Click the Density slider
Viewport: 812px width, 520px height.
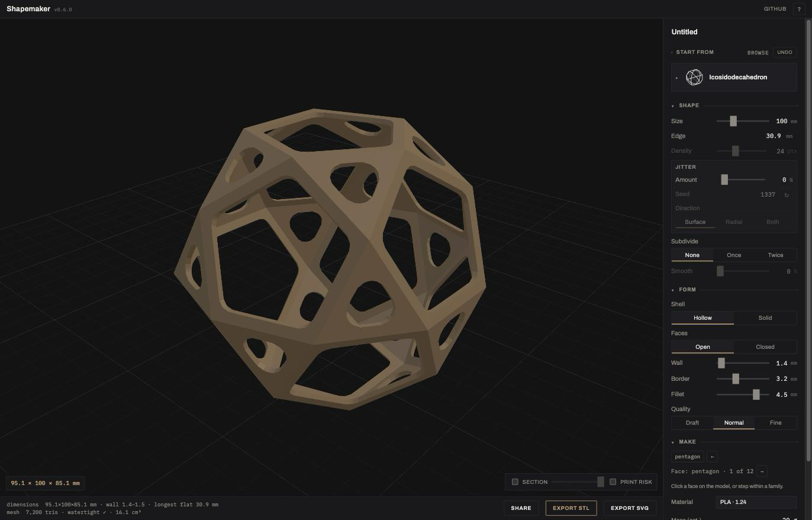tap(742, 151)
